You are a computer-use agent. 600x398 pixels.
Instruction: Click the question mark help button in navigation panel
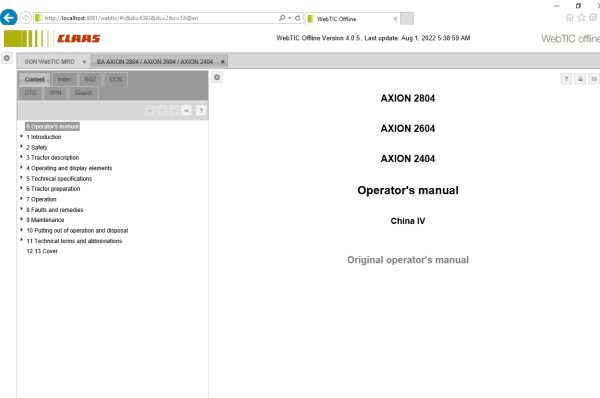coord(201,111)
